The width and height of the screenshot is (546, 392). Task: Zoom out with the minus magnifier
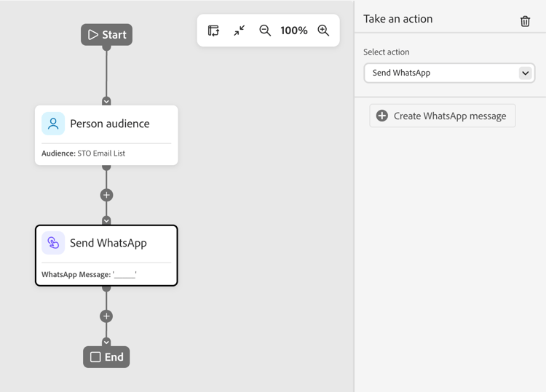pyautogui.click(x=265, y=31)
